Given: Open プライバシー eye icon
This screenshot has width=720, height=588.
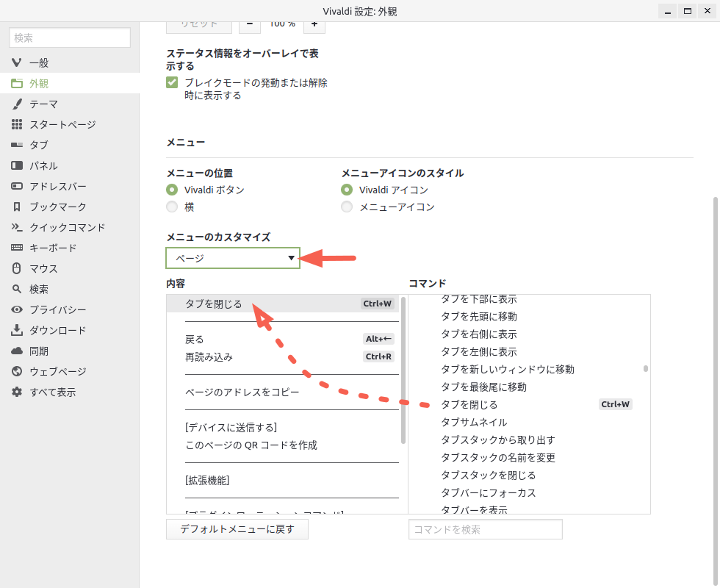Looking at the screenshot, I should 16,309.
